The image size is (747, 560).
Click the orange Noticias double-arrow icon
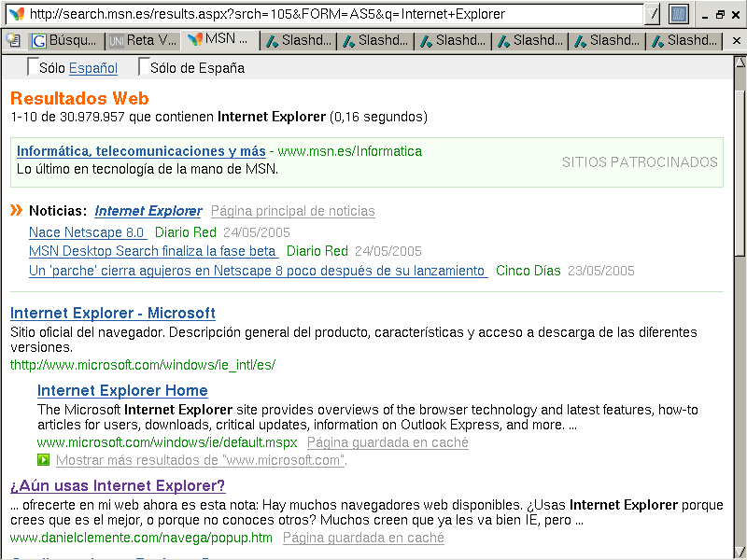pyautogui.click(x=16, y=210)
